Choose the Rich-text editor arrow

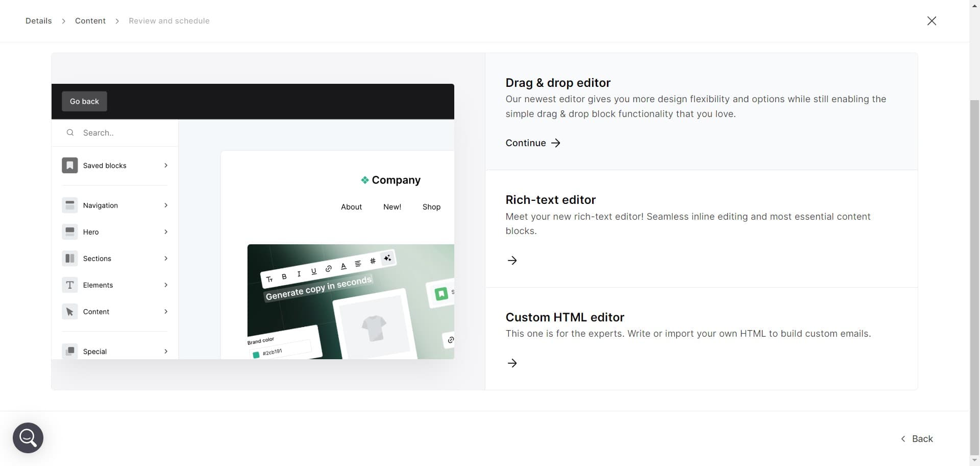pyautogui.click(x=512, y=261)
